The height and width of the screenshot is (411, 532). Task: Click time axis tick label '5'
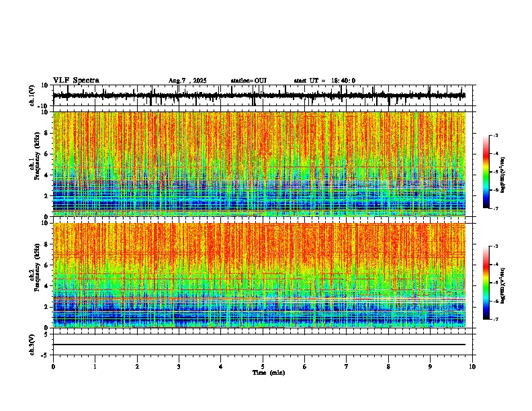[x=263, y=367]
